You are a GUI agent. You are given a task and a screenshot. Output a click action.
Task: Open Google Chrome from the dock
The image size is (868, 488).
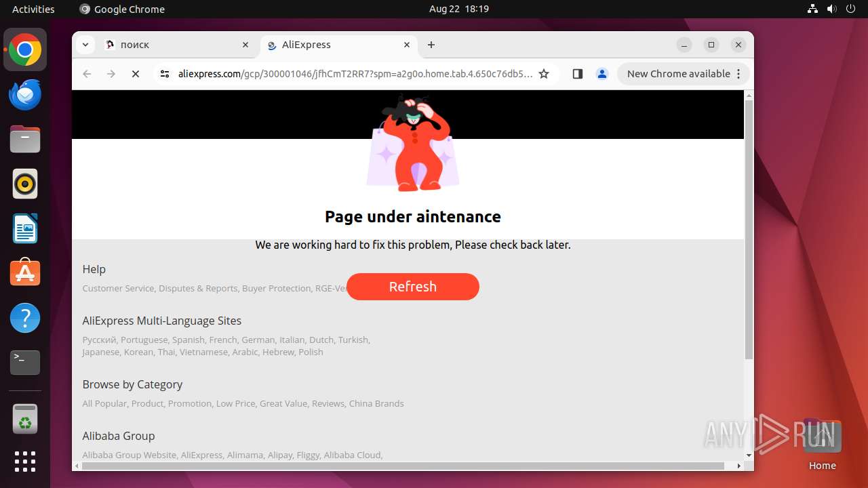point(25,50)
